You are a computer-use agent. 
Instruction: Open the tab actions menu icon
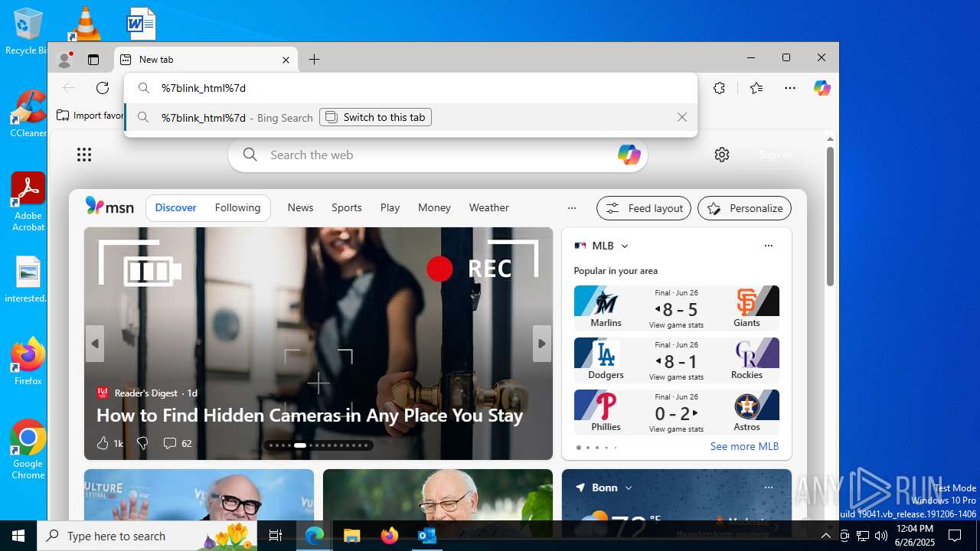[x=93, y=60]
